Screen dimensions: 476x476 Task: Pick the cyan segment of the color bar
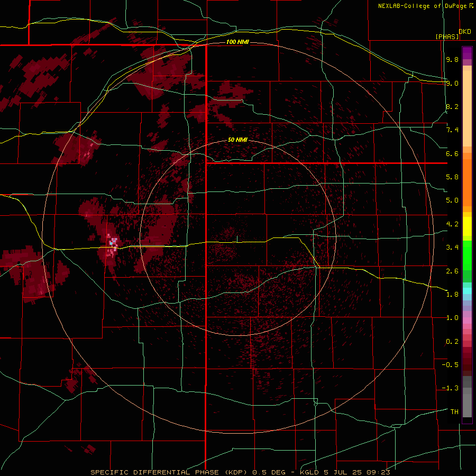[x=467, y=291]
